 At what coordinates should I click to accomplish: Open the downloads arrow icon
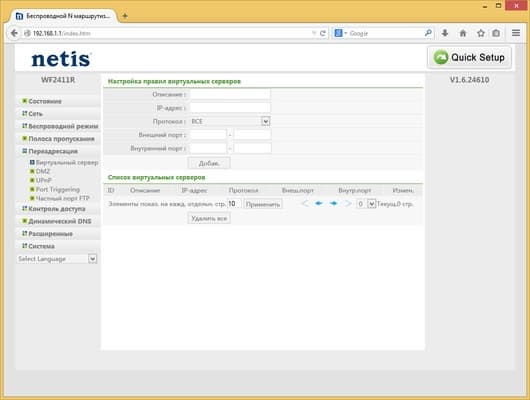pyautogui.click(x=445, y=33)
